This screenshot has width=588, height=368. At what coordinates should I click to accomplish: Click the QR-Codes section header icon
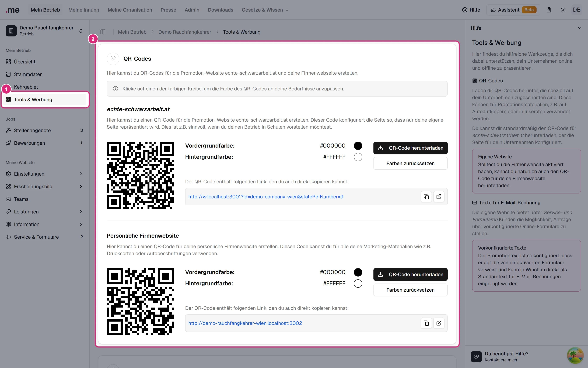[x=113, y=59]
